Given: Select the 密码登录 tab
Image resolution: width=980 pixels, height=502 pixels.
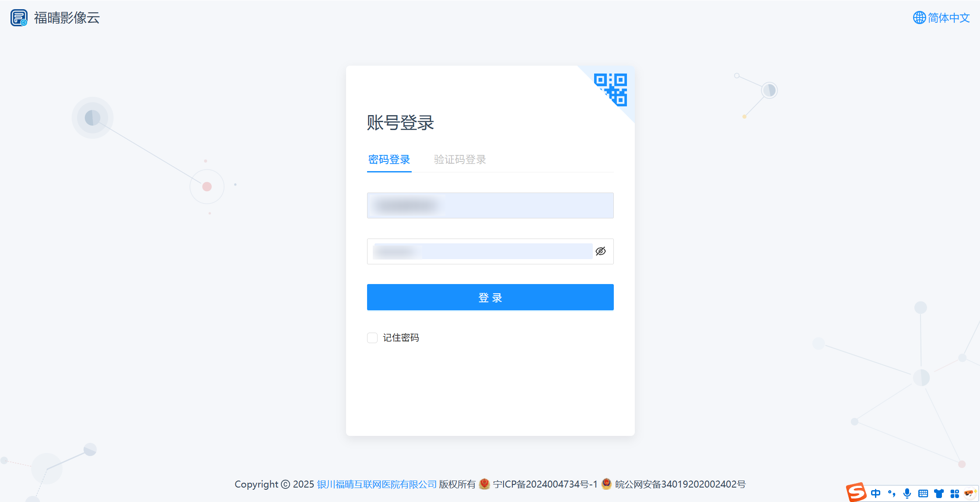Looking at the screenshot, I should tap(389, 160).
